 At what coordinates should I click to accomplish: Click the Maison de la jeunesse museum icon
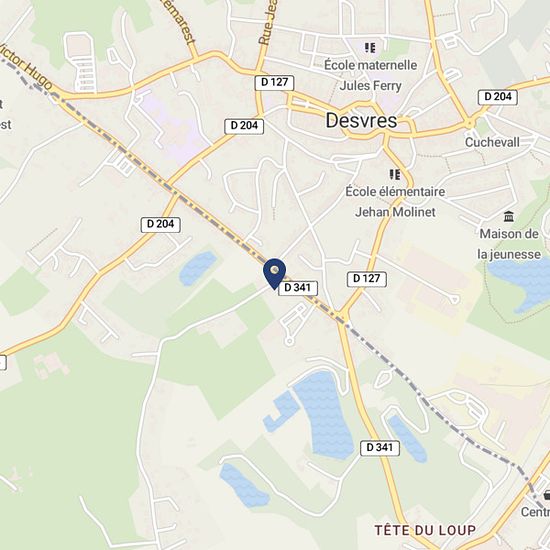(509, 216)
